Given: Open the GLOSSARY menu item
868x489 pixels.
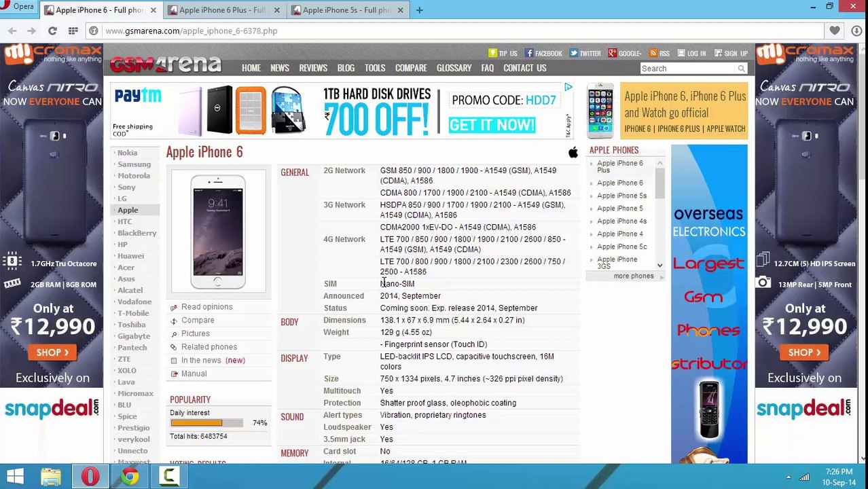Looking at the screenshot, I should click(x=454, y=68).
